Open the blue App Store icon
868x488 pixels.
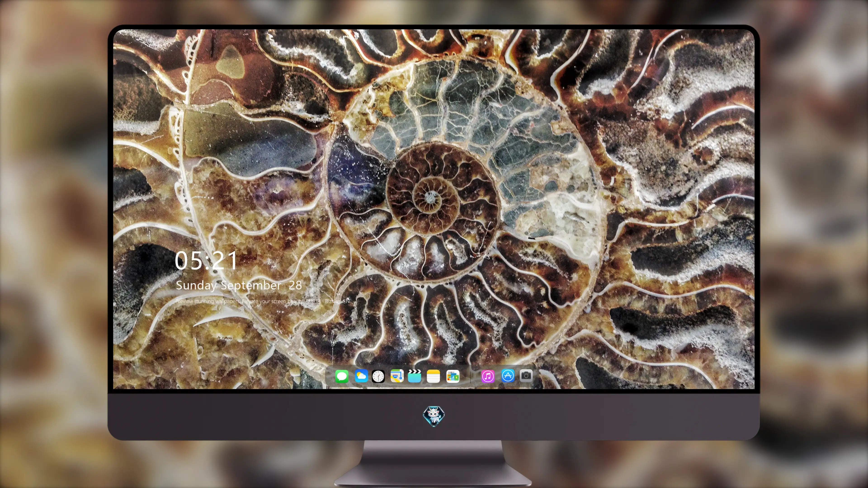pos(508,375)
